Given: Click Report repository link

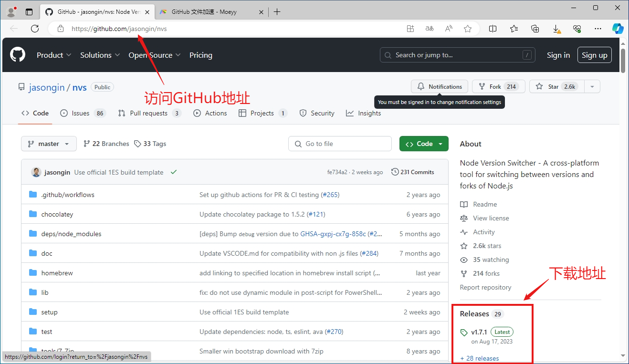Looking at the screenshot, I should coord(485,287).
